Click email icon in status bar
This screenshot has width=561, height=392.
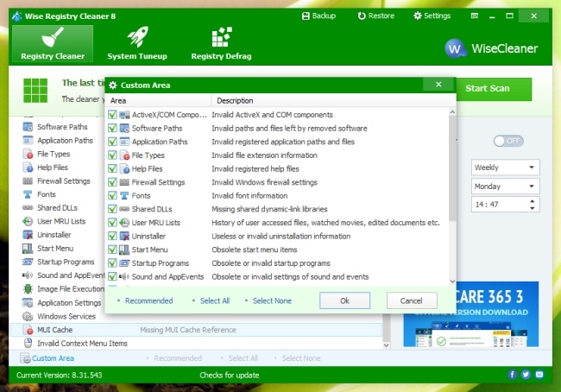click(x=539, y=375)
